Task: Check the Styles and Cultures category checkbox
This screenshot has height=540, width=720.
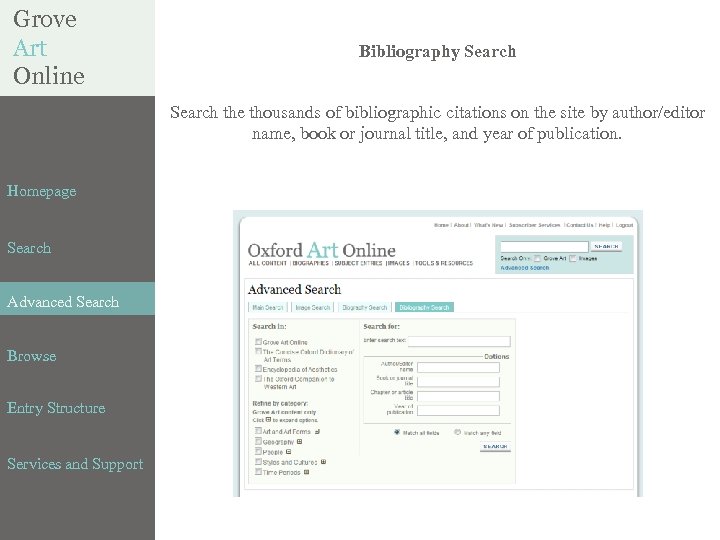Action: [x=258, y=461]
